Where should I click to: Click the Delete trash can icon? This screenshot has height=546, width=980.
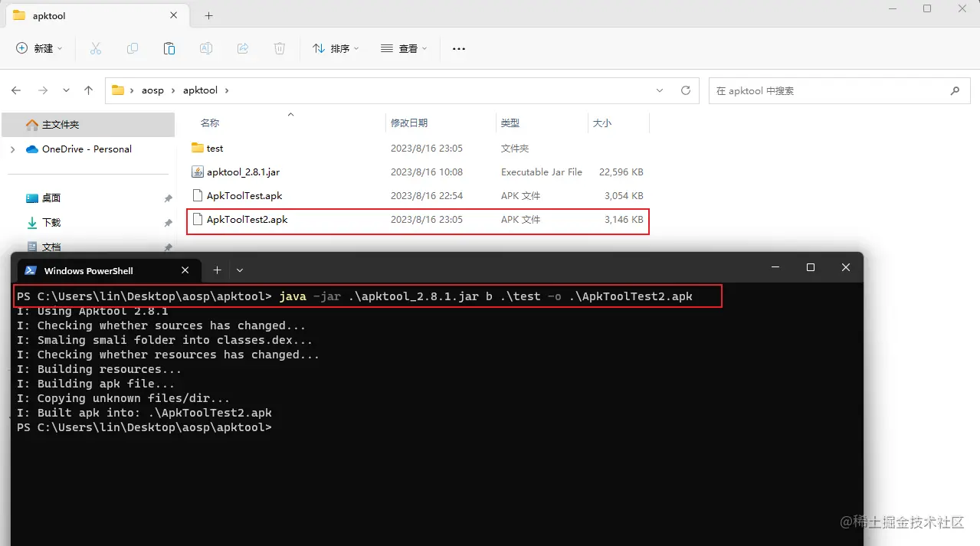click(x=280, y=48)
